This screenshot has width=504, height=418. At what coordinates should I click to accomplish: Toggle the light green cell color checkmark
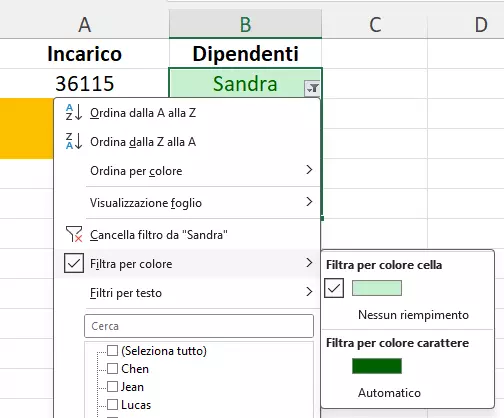[334, 288]
